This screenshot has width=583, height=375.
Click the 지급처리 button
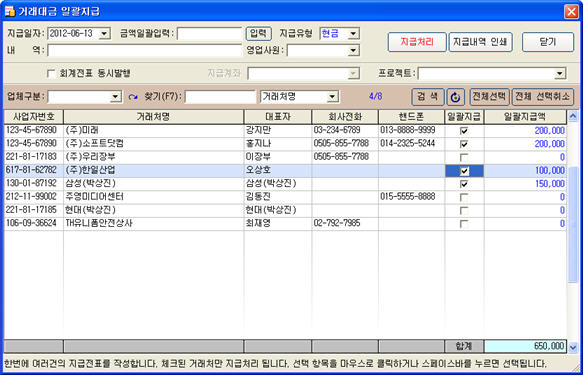pos(417,42)
